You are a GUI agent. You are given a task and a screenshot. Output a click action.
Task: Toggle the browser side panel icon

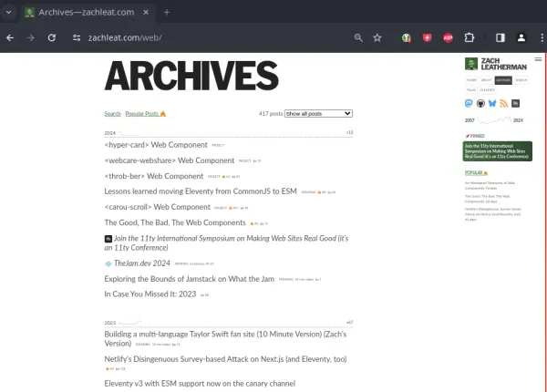tap(501, 37)
